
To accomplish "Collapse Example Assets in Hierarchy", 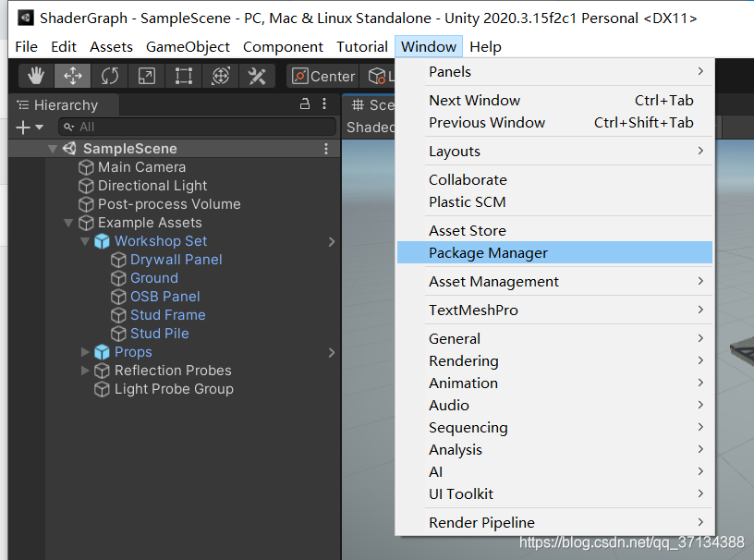I will point(68,223).
